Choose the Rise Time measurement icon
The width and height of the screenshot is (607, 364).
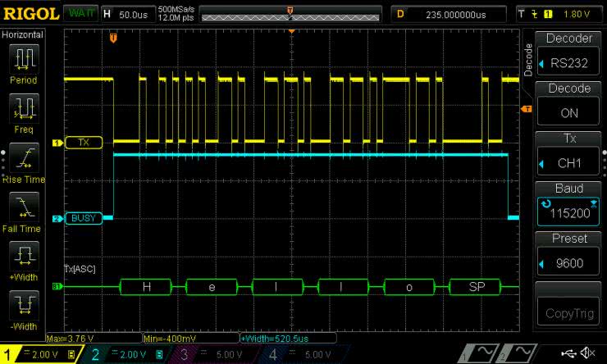24,157
